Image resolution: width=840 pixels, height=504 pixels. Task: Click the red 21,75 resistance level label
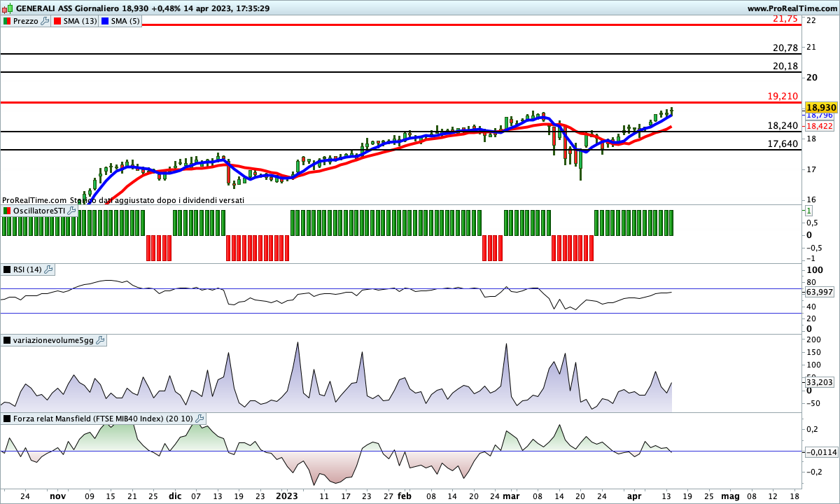coord(785,19)
